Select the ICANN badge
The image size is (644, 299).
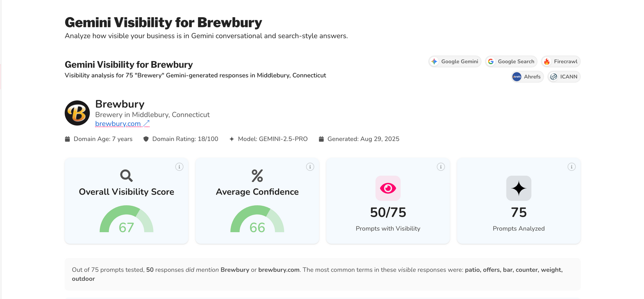point(564,77)
